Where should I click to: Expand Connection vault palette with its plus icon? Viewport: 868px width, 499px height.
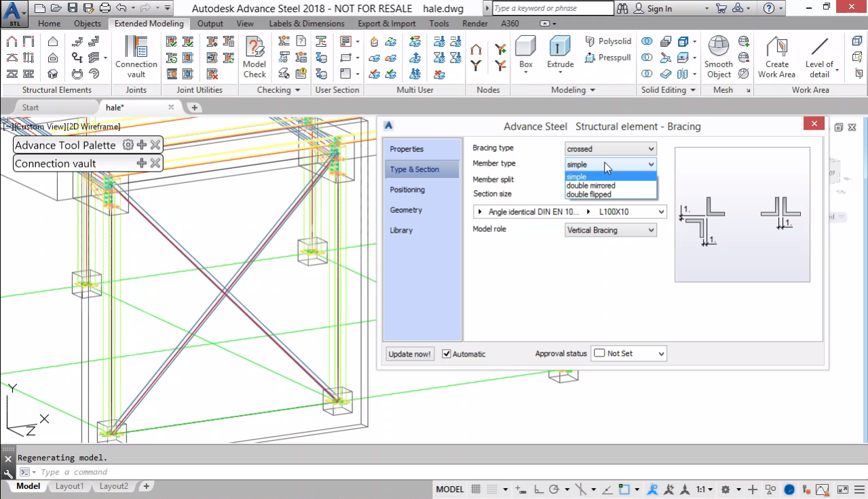[x=141, y=163]
